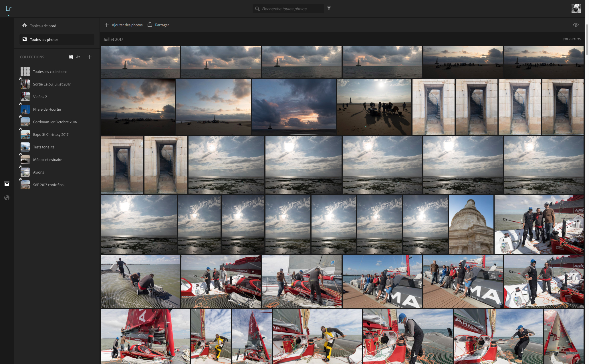The width and height of the screenshot is (589, 364).
Task: Click in the Recherche toutes photos field
Action: tap(292, 9)
